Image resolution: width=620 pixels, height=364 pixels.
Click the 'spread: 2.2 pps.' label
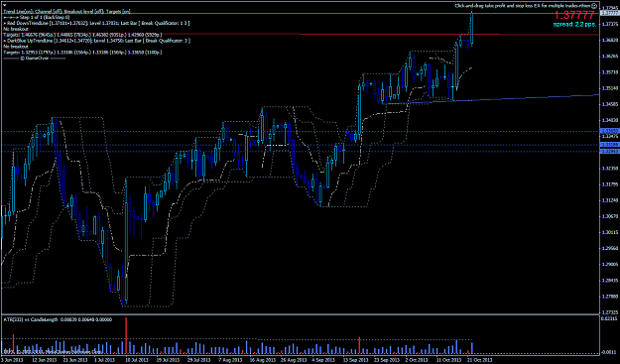pyautogui.click(x=574, y=25)
